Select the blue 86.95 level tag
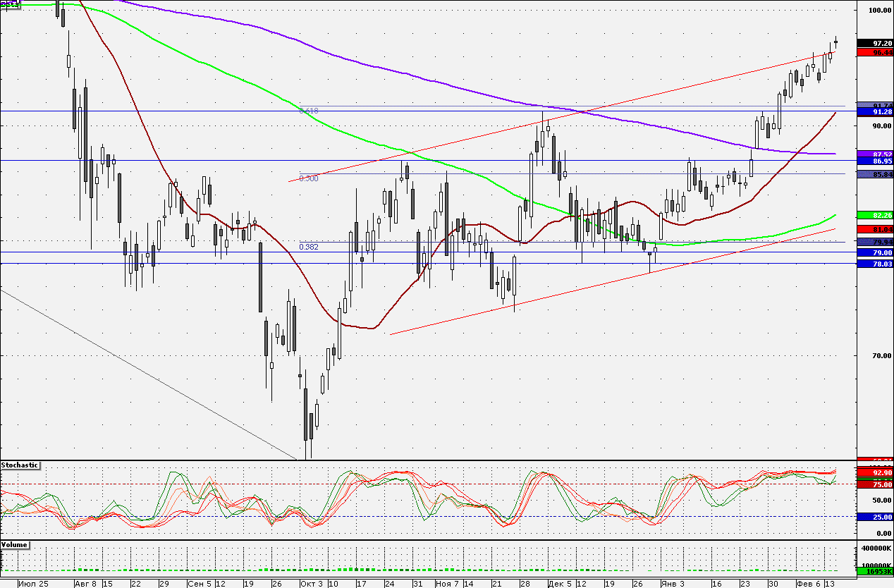Viewport: 894px width, 588px height. click(875, 161)
